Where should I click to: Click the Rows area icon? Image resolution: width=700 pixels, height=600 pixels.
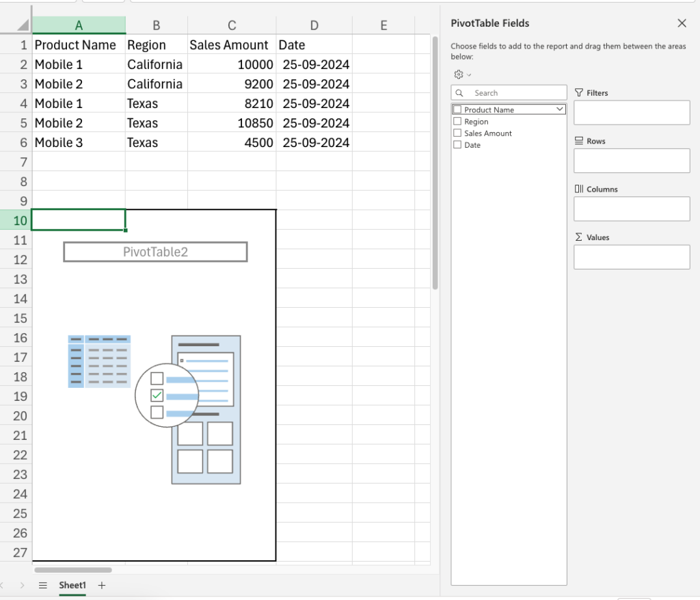(x=580, y=141)
